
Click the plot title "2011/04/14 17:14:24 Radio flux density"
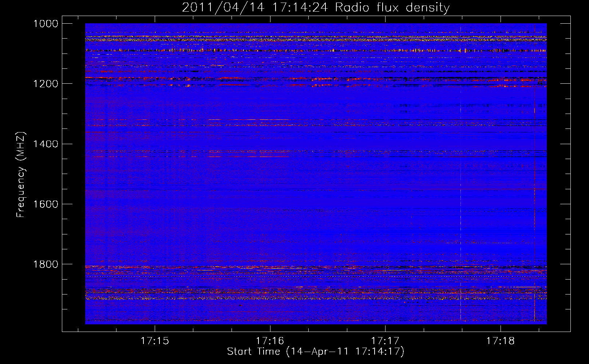click(x=316, y=7)
